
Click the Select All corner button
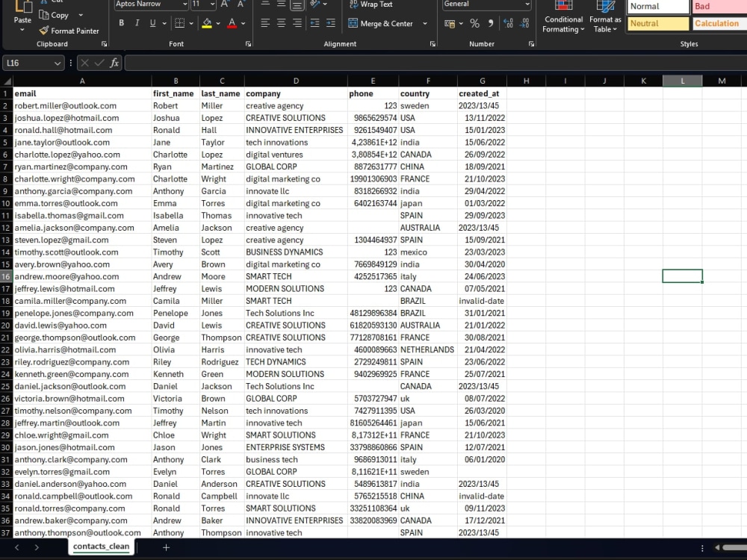click(x=6, y=81)
